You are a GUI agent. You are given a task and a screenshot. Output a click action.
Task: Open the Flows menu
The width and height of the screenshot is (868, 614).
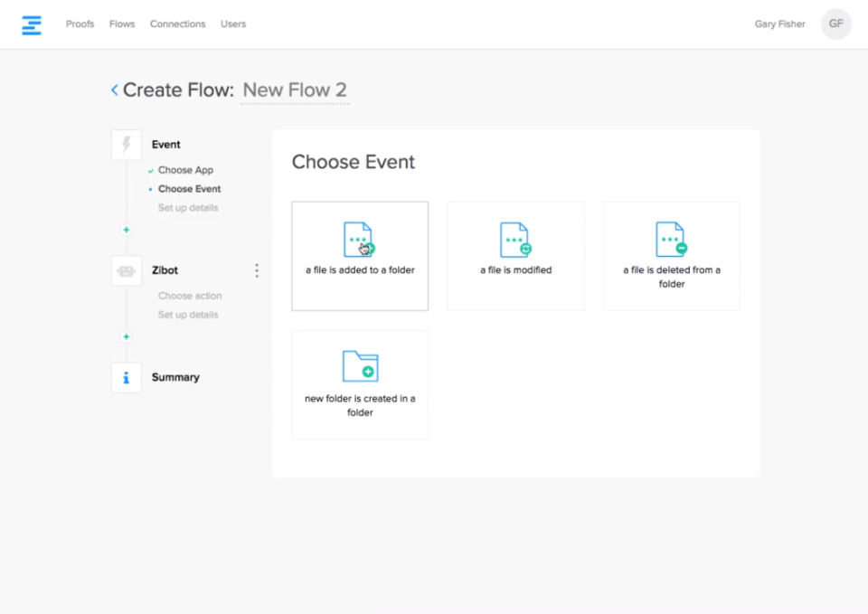pyautogui.click(x=122, y=24)
